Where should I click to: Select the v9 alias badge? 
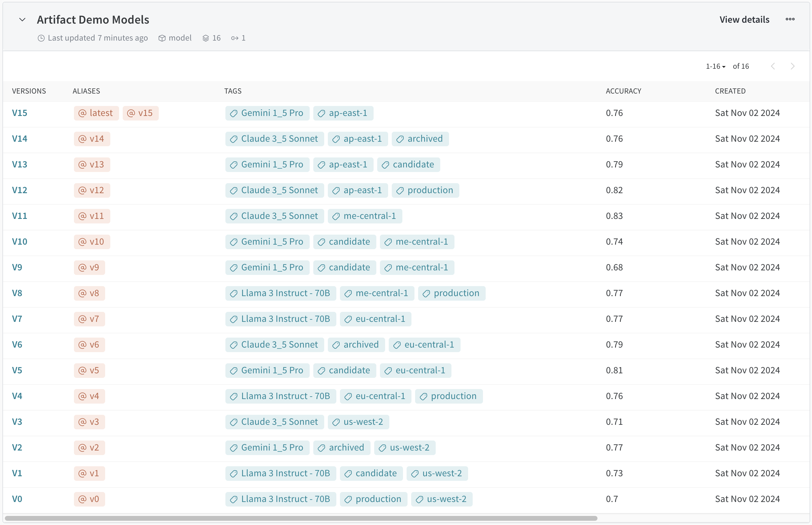click(89, 268)
